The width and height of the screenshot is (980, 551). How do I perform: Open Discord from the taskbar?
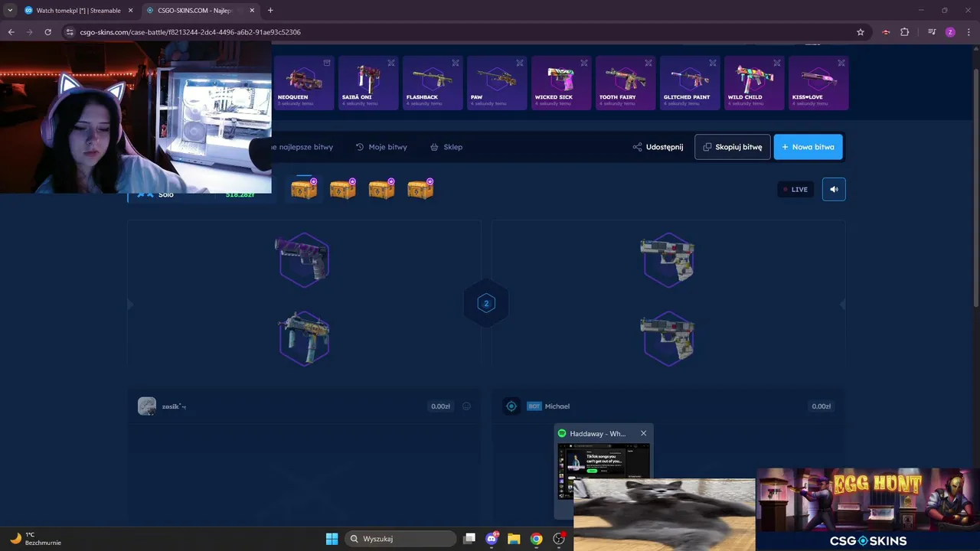click(492, 539)
